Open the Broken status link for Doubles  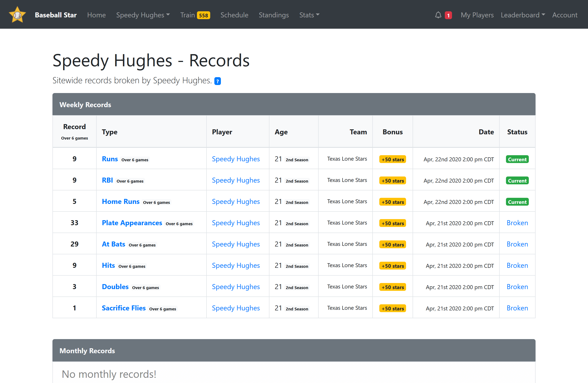coord(517,287)
